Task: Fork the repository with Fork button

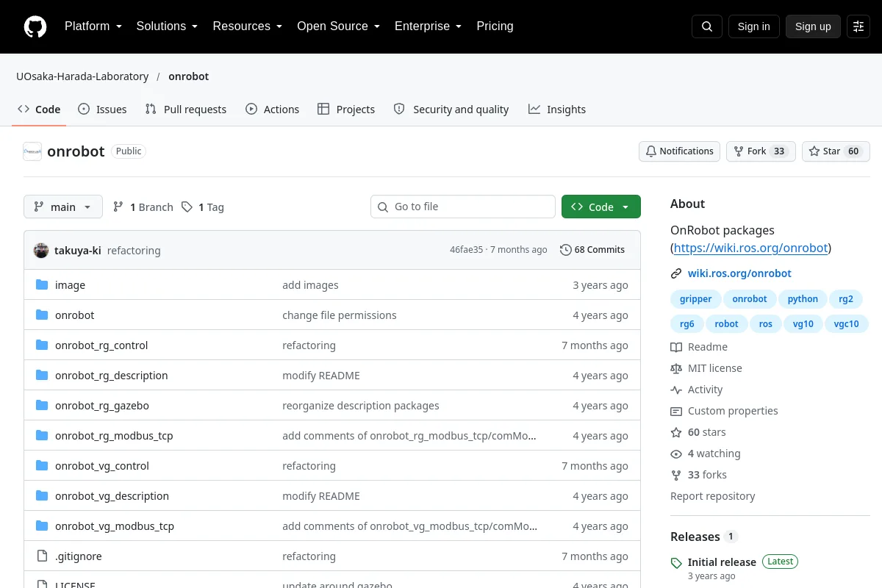Action: 761,151
